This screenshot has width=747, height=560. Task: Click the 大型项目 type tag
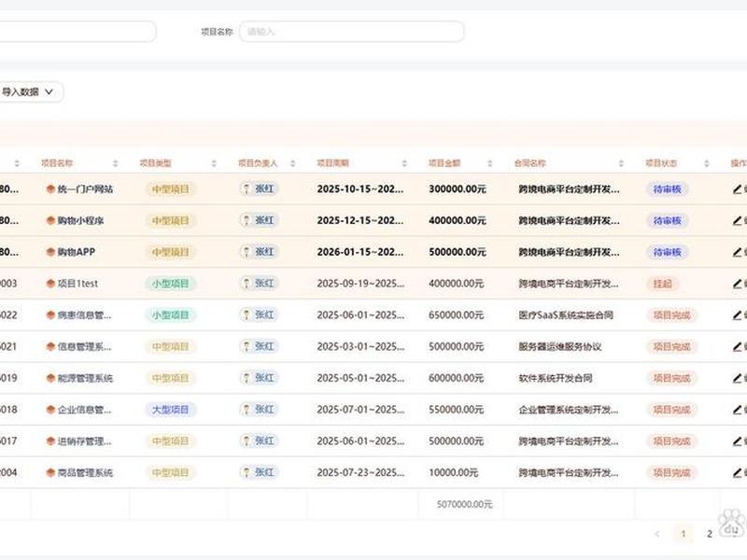pyautogui.click(x=170, y=410)
